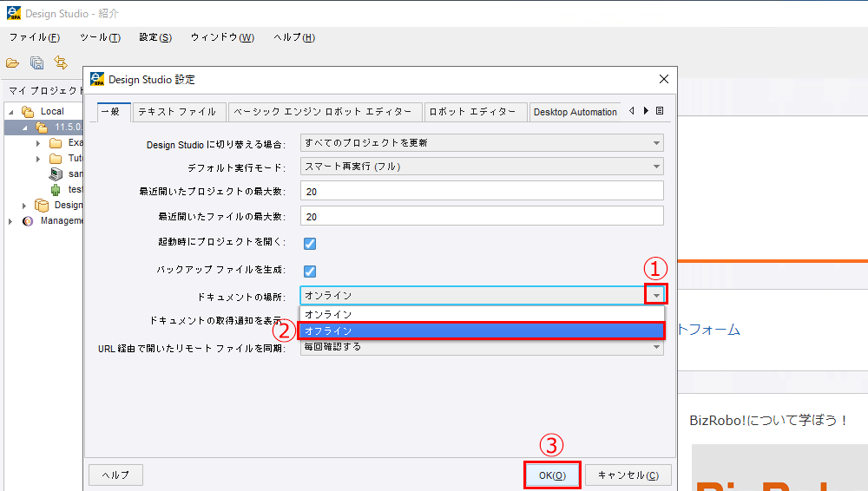Click the Design… folder icon in tree
868x491 pixels.
42,206
